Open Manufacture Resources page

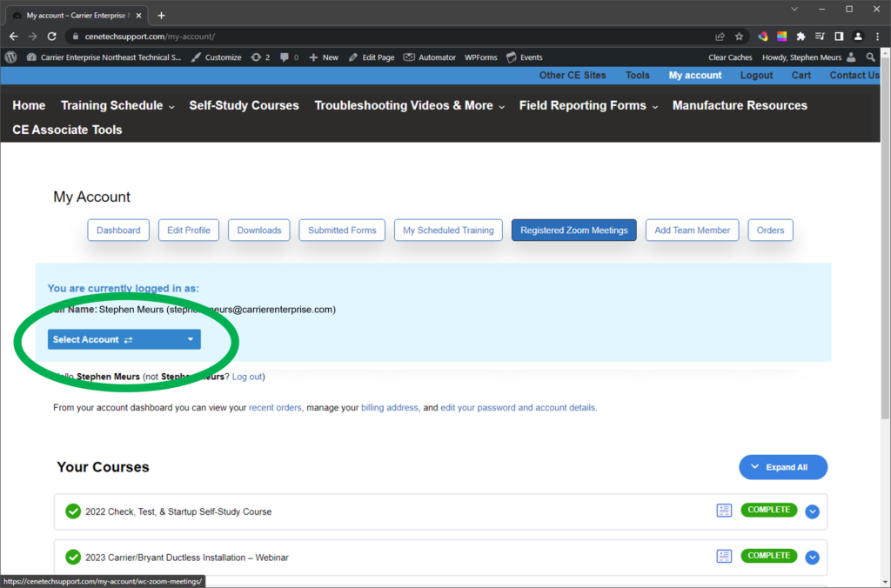[x=740, y=105]
